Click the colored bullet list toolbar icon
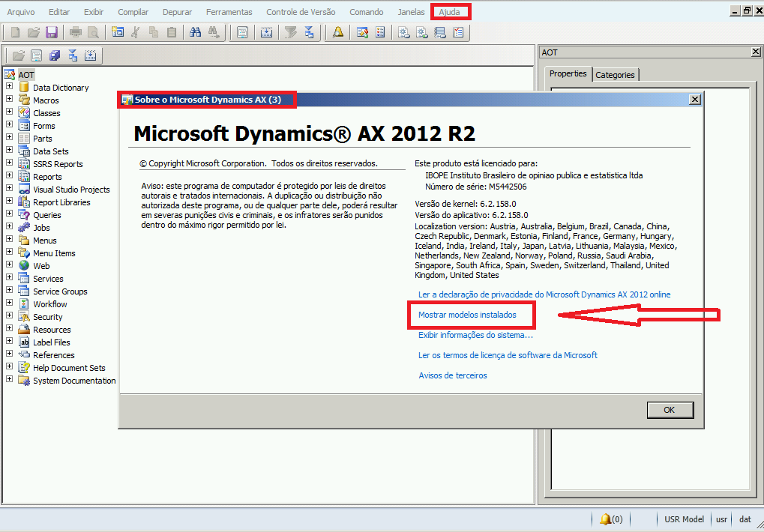This screenshot has width=764, height=532. coord(381,33)
